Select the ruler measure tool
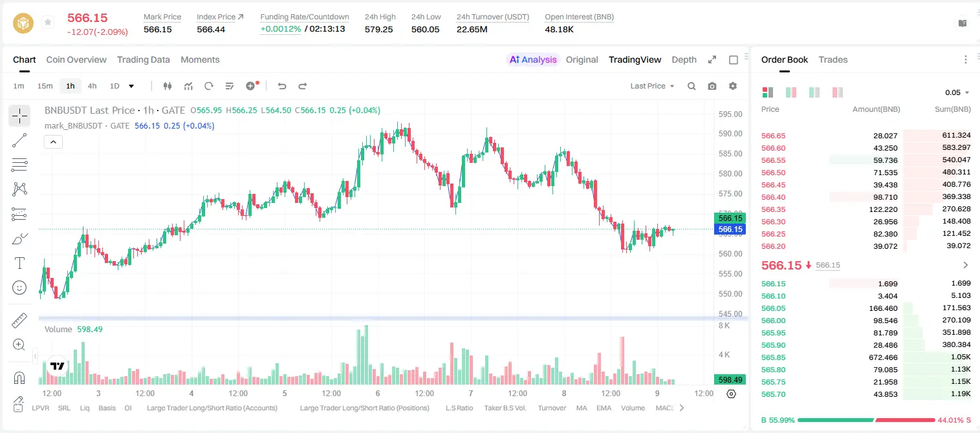Screen dimensions: 980x433 coord(19,321)
